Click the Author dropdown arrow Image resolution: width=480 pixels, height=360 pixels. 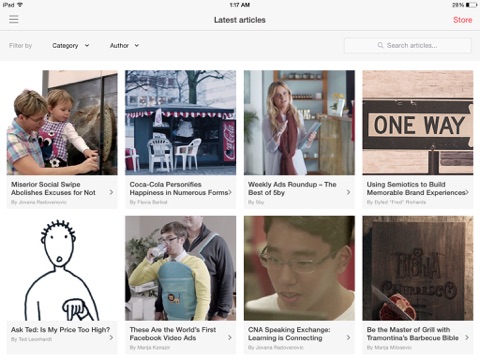(136, 46)
